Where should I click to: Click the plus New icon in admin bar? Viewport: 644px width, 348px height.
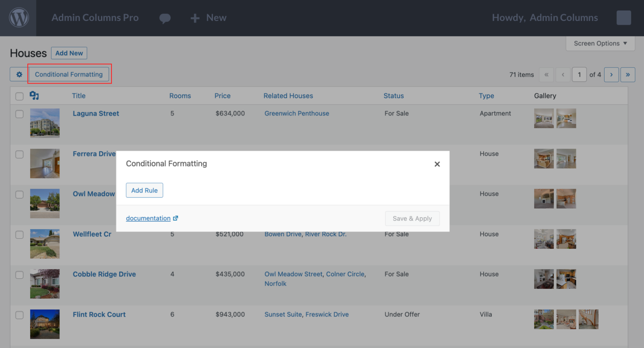195,18
